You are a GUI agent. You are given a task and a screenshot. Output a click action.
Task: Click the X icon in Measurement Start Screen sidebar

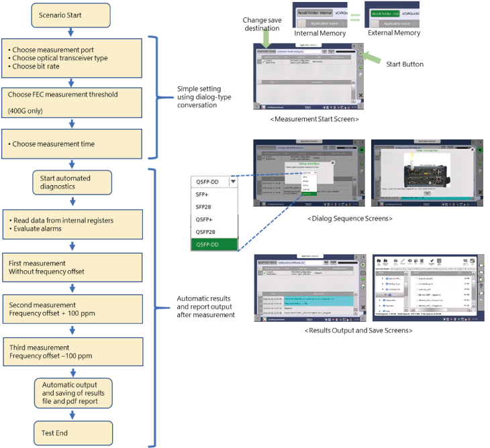pyautogui.click(x=360, y=95)
